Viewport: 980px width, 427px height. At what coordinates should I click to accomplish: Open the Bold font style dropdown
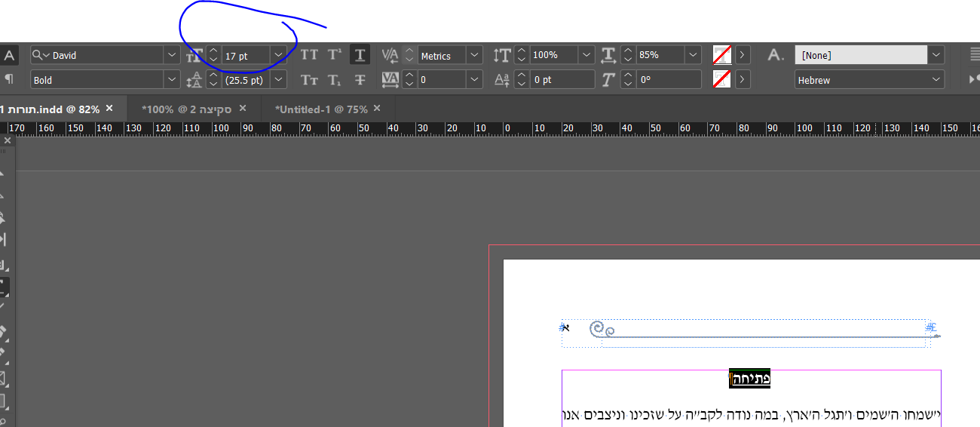tap(172, 79)
